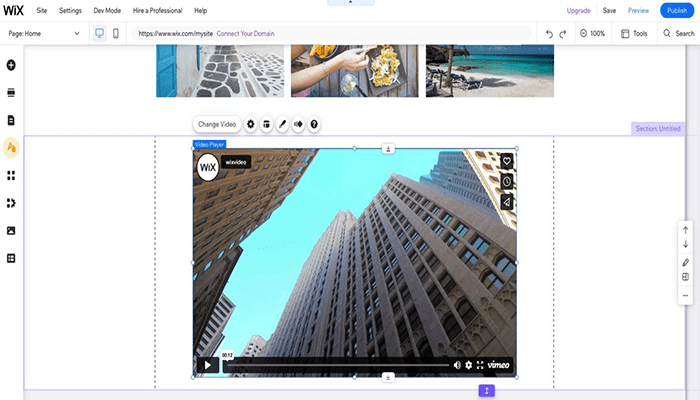The width and height of the screenshot is (700, 400).
Task: Click Vimeo like heart icon
Action: 507,161
